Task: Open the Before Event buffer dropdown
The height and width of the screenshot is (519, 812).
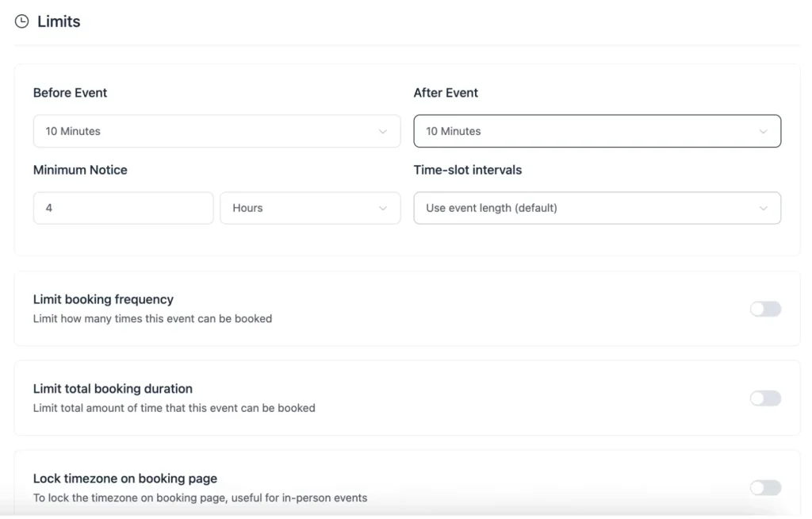Action: click(x=216, y=131)
